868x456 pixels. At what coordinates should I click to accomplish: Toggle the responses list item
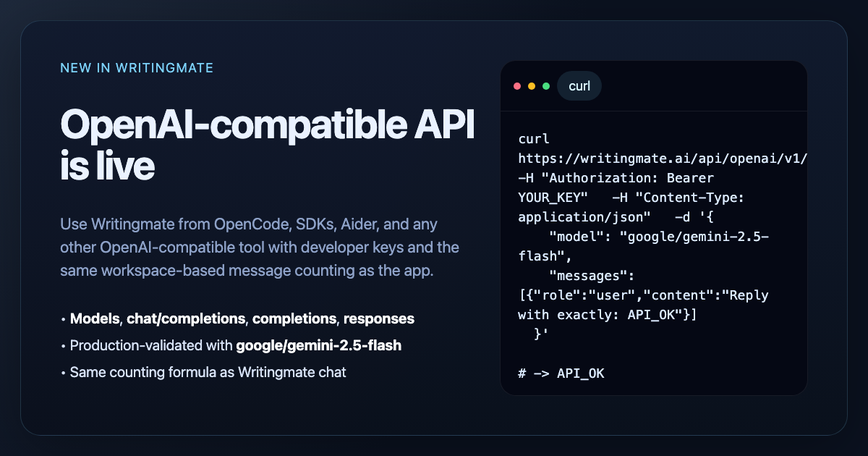[x=379, y=318]
